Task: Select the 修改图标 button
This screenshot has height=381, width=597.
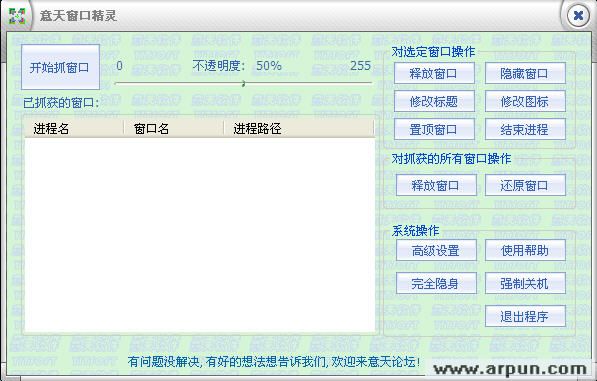Action: pos(525,101)
